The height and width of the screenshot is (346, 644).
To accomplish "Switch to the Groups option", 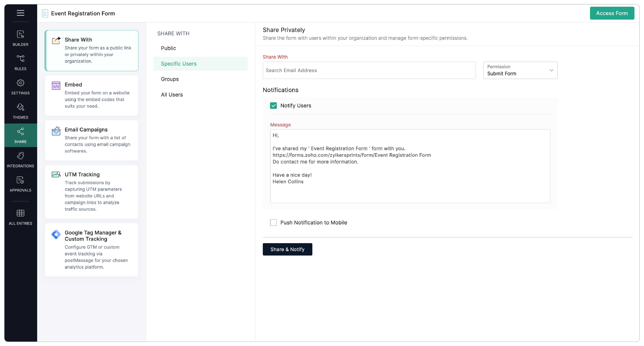I will 170,79.
